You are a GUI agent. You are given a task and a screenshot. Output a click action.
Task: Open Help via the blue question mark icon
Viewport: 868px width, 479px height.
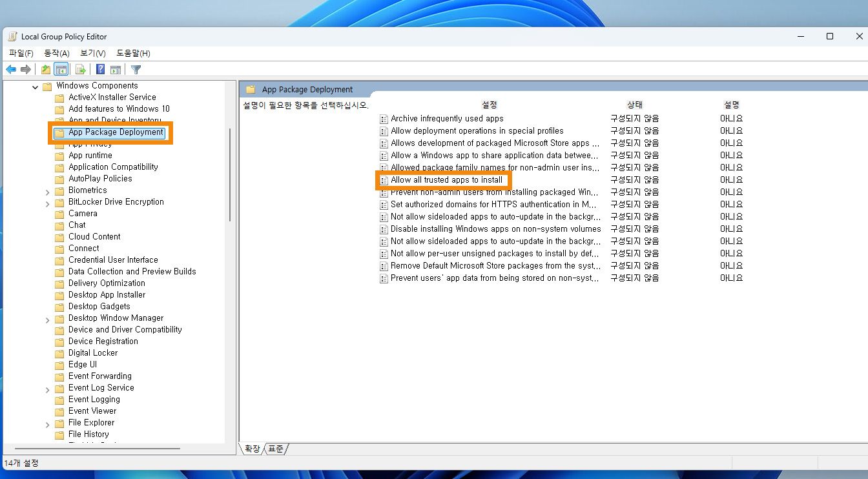[x=101, y=70]
